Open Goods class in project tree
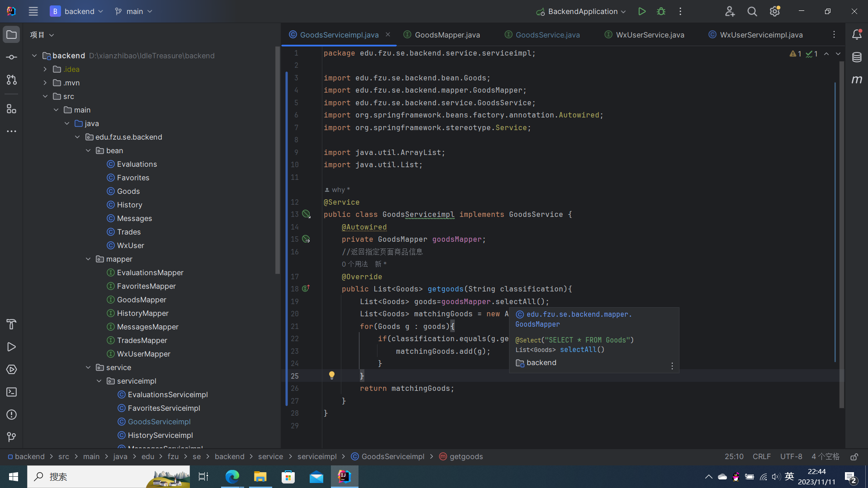 (128, 191)
